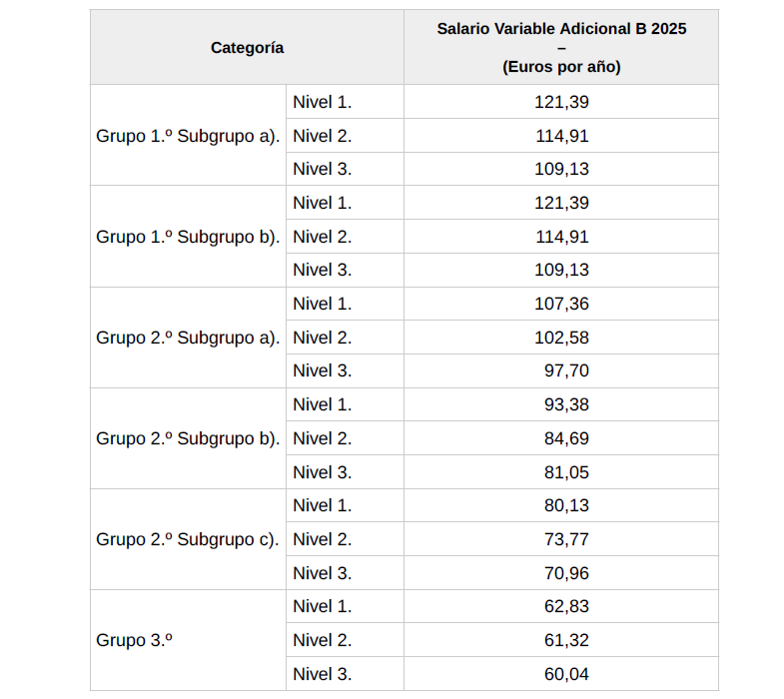Click the 97,70 salary value

[566, 371]
